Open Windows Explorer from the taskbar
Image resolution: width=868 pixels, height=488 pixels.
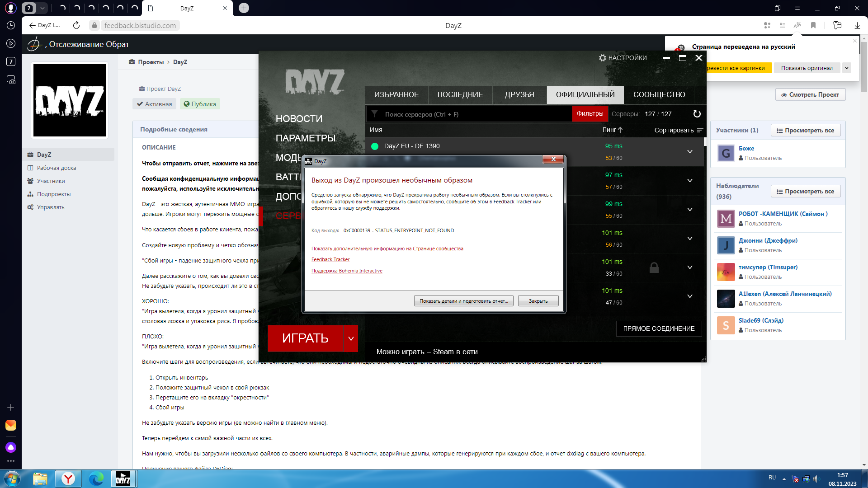pos(40,479)
